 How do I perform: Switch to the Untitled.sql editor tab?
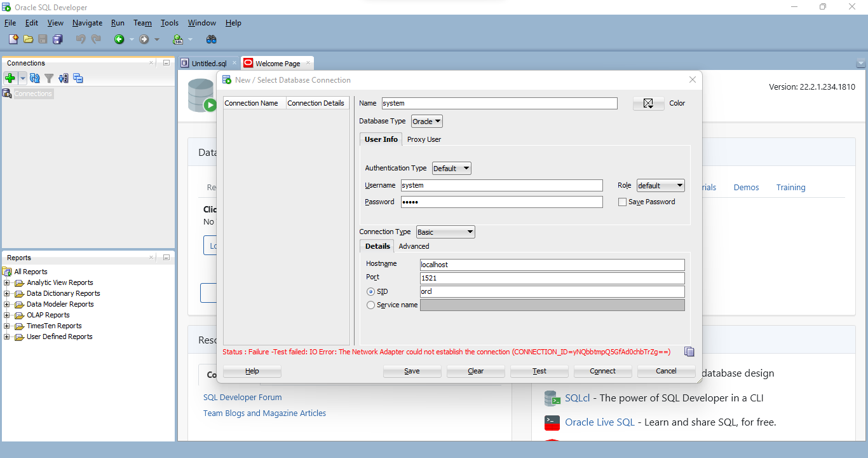(x=209, y=64)
